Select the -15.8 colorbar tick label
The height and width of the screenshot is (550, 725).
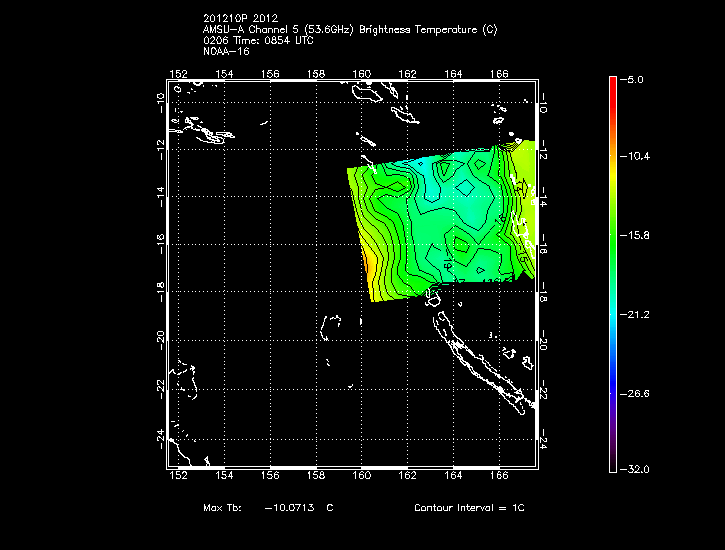[634, 235]
